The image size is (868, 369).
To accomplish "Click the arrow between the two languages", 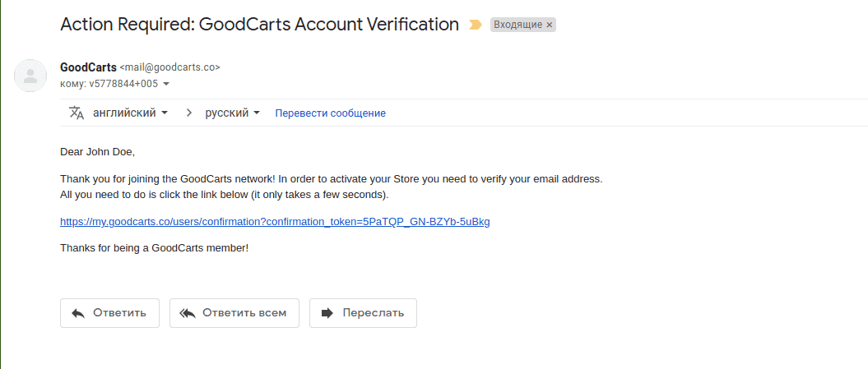I will click(189, 113).
